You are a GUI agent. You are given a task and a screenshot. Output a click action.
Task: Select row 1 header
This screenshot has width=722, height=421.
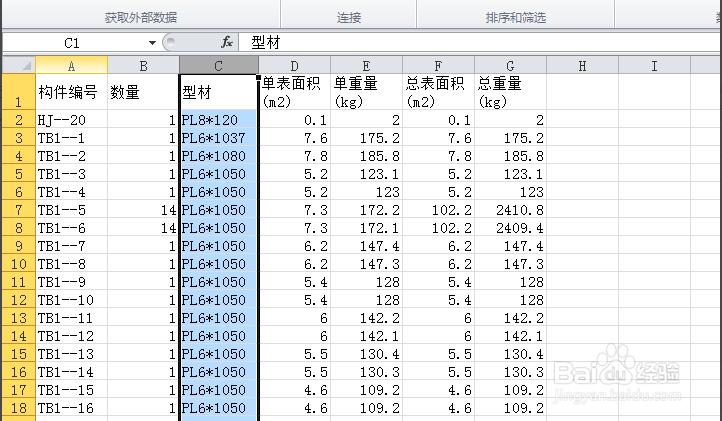pos(19,92)
